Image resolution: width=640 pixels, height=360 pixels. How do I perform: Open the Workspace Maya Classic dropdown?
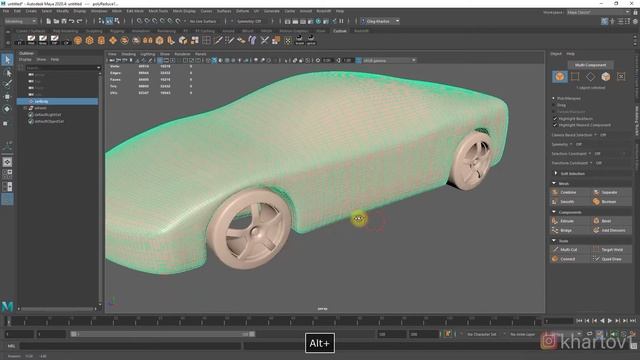[598, 12]
